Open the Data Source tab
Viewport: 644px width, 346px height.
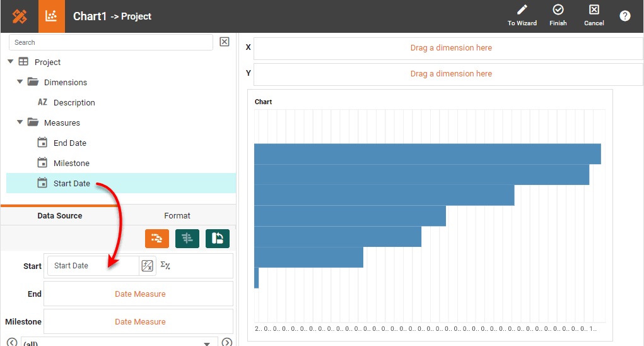(x=60, y=215)
